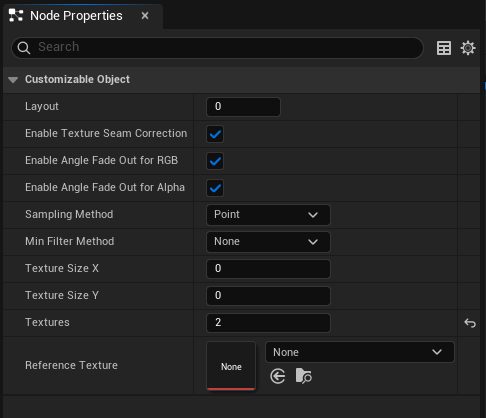Viewport: 486px width, 418px height.
Task: Toggle Enable Angle Fade Out for Alpha
Action: click(x=215, y=188)
